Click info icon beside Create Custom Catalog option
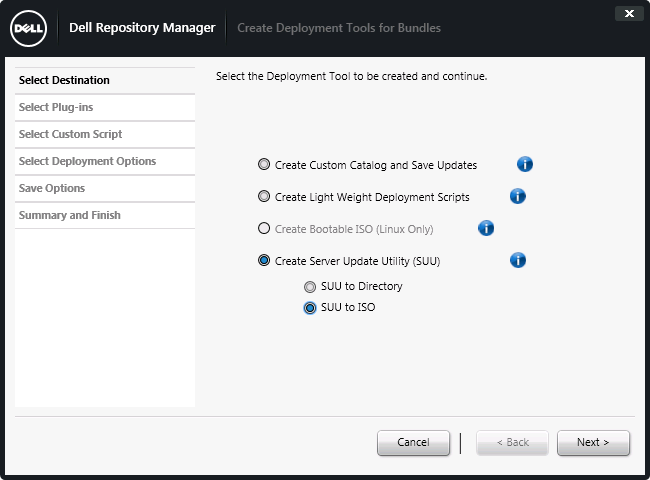This screenshot has height=480, width=650. click(x=524, y=165)
